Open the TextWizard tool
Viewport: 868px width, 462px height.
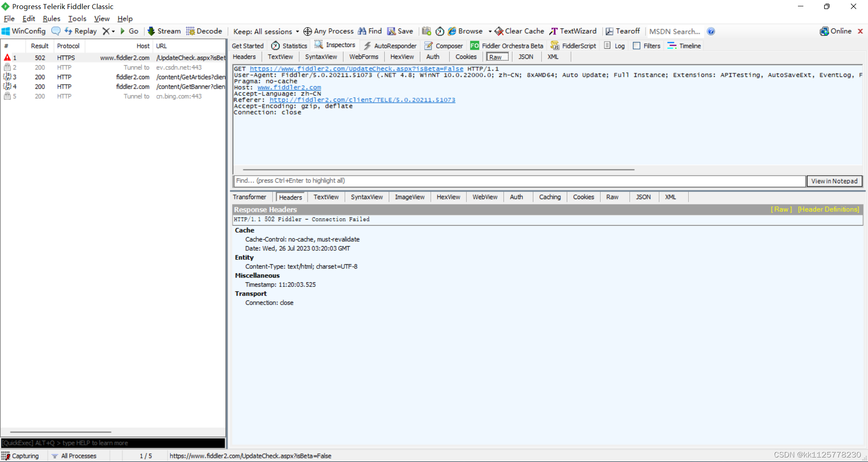573,31
